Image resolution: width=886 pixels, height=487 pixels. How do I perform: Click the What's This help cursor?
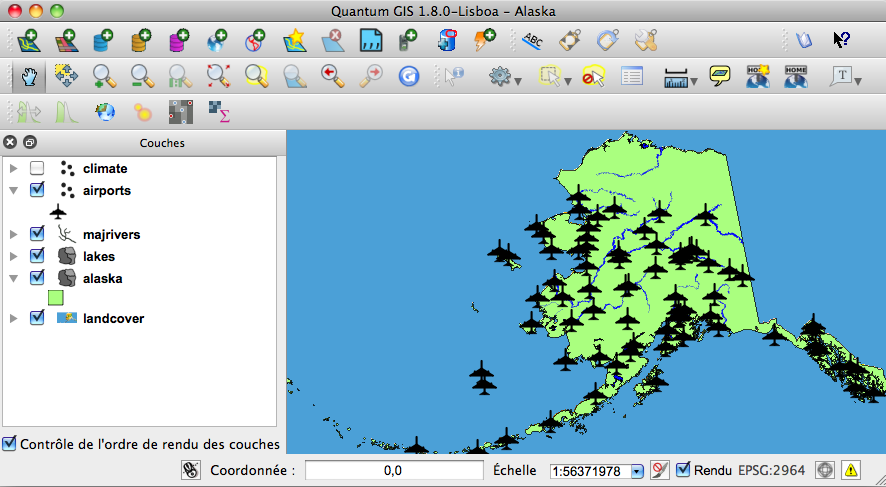(x=841, y=40)
